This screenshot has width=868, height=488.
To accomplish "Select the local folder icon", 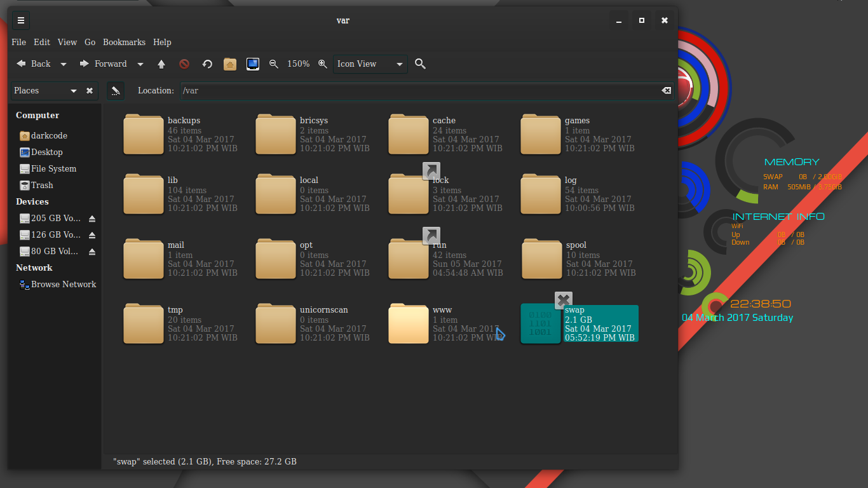I will coord(276,194).
